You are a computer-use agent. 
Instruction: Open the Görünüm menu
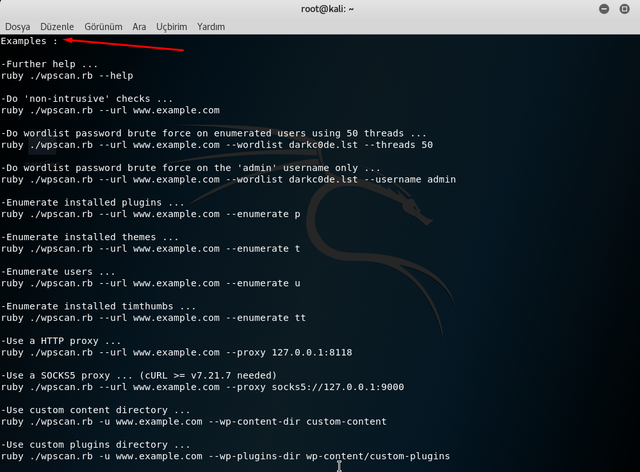103,27
